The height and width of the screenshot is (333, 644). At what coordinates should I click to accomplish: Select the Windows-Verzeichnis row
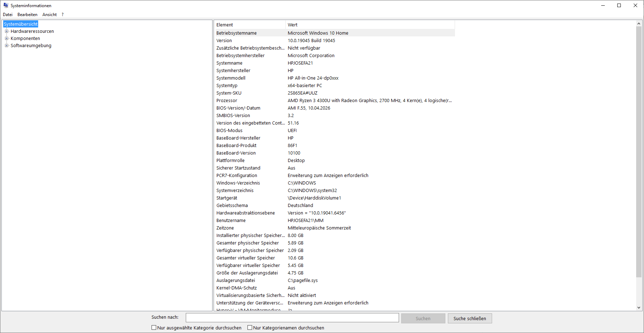(x=334, y=183)
